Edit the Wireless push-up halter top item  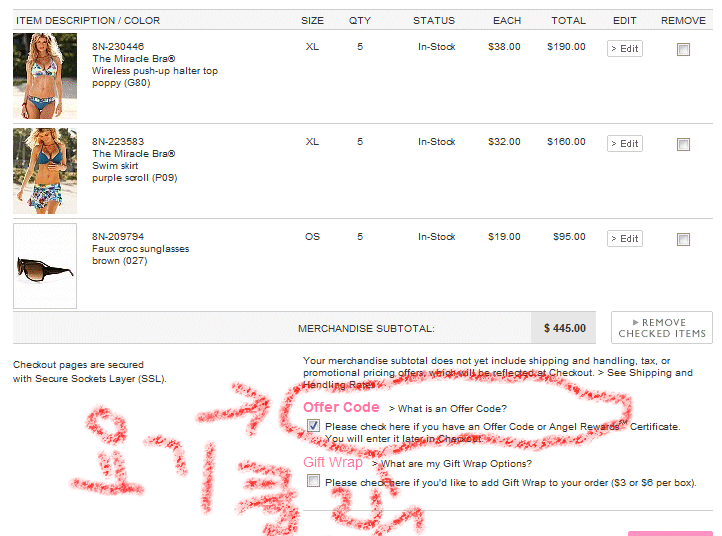625,49
